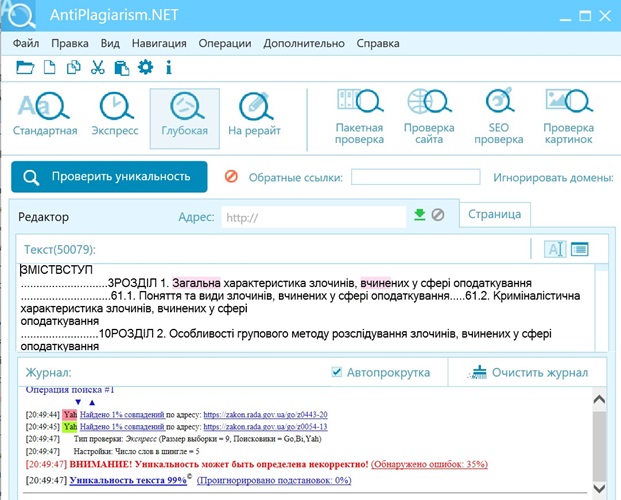Screen dimensions: 621x500
Task: Click the journal vertical scrollbar thumb
Action: point(599,445)
